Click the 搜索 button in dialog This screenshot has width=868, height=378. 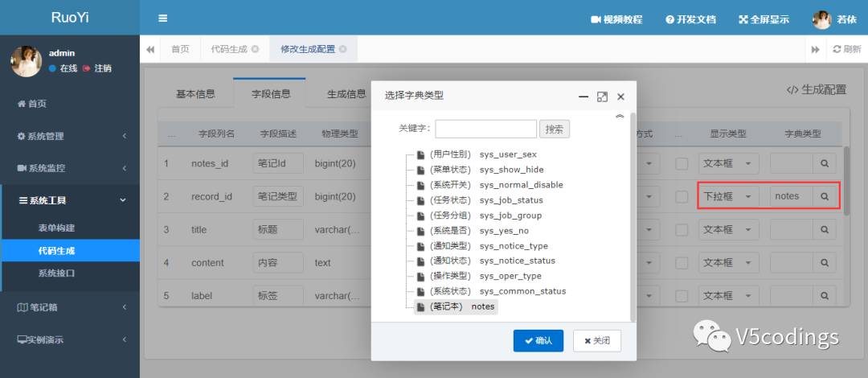tap(555, 129)
